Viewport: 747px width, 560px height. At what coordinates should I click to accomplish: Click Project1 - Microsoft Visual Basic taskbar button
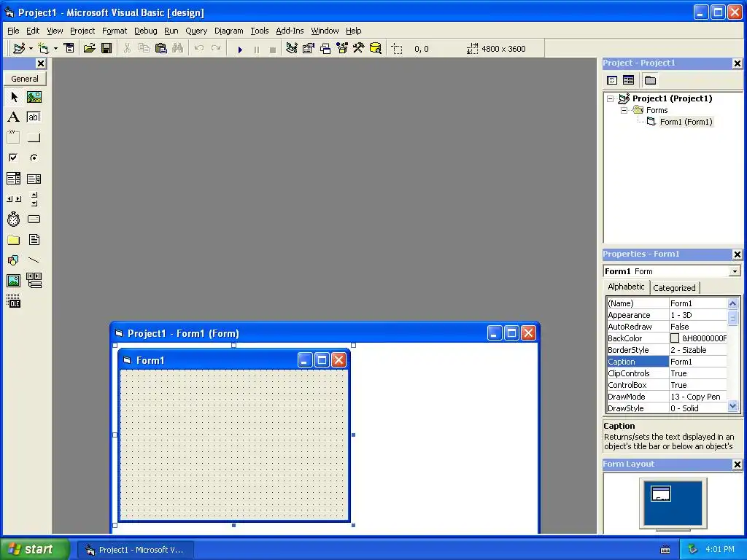(x=136, y=550)
